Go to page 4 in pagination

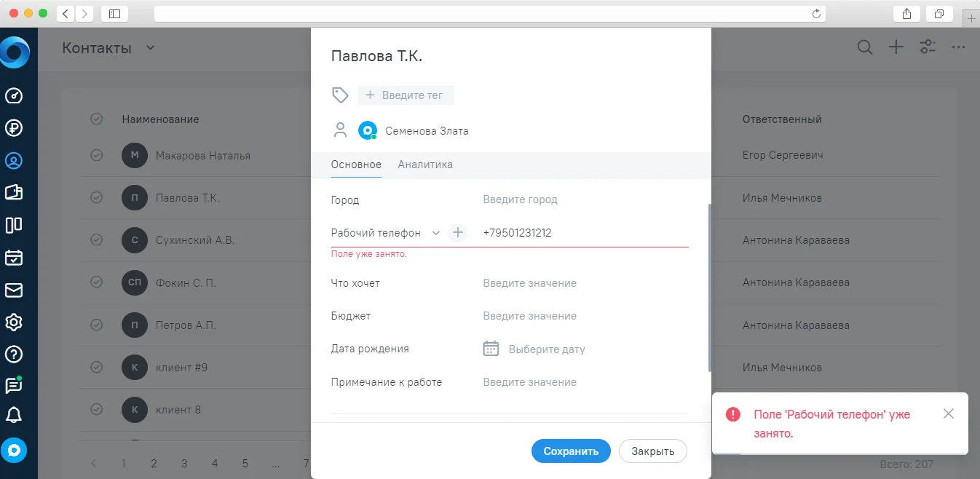pyautogui.click(x=215, y=463)
